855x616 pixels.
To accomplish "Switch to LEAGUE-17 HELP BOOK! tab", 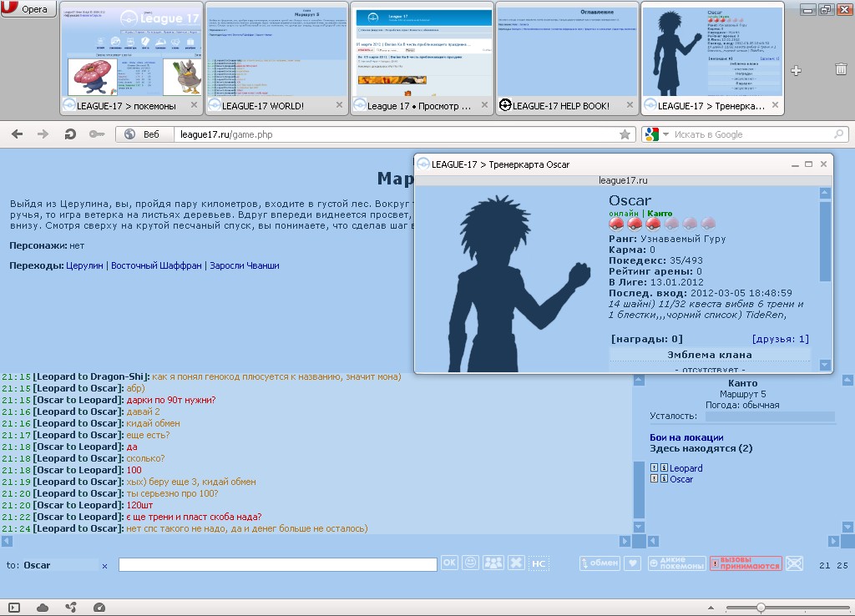I will tap(568, 58).
